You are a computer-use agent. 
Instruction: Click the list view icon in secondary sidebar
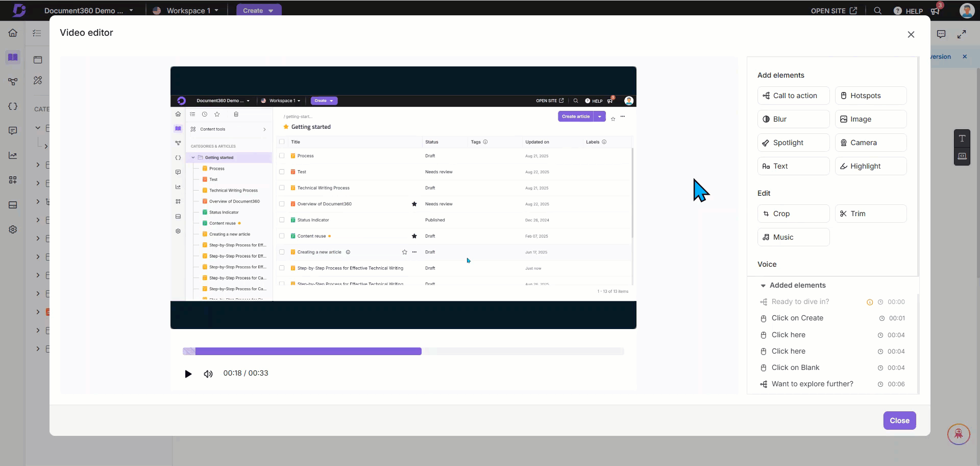tap(37, 33)
